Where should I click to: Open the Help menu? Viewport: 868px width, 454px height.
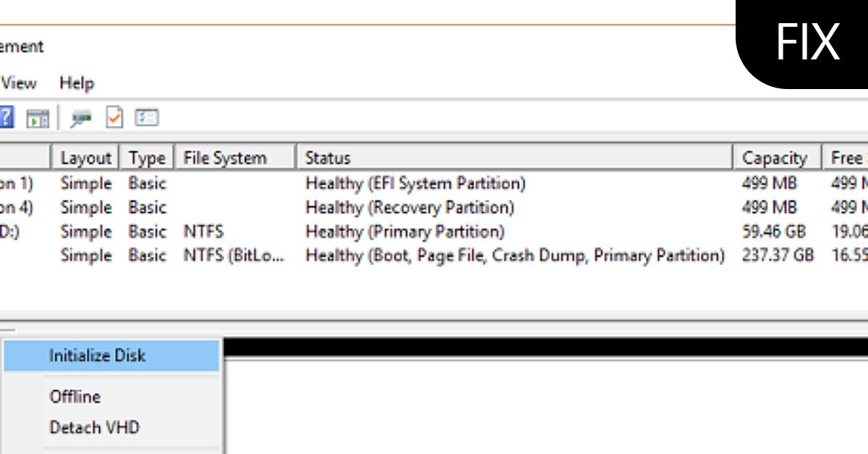tap(77, 83)
